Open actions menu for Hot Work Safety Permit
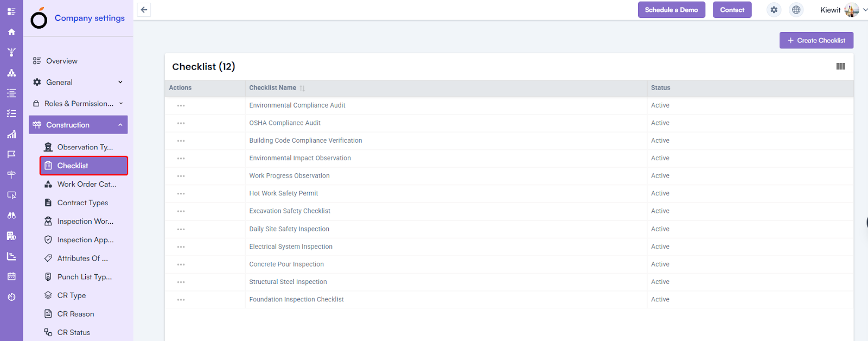This screenshot has height=341, width=868. coord(181,194)
